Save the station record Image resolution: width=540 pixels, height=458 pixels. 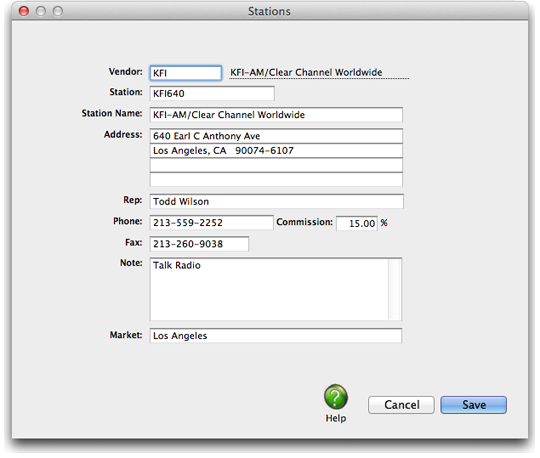point(474,405)
